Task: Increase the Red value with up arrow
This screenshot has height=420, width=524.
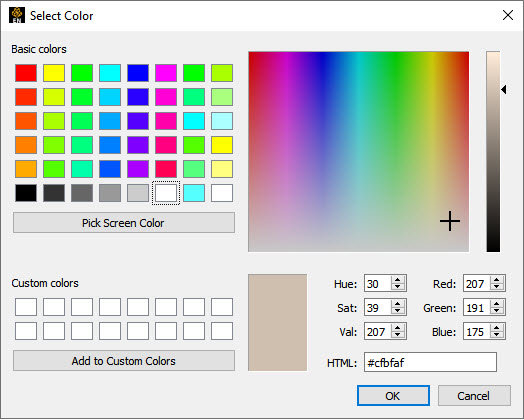Action: [497, 280]
